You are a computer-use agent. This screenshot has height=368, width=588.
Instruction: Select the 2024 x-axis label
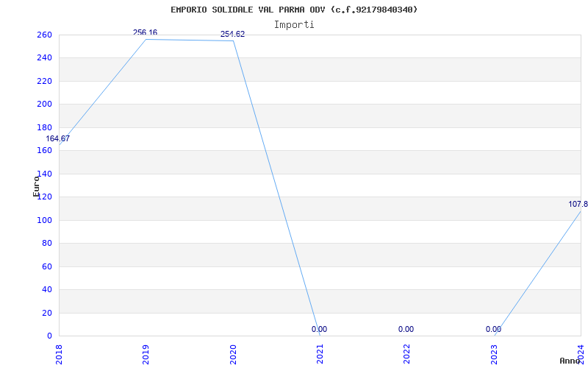coord(581,354)
